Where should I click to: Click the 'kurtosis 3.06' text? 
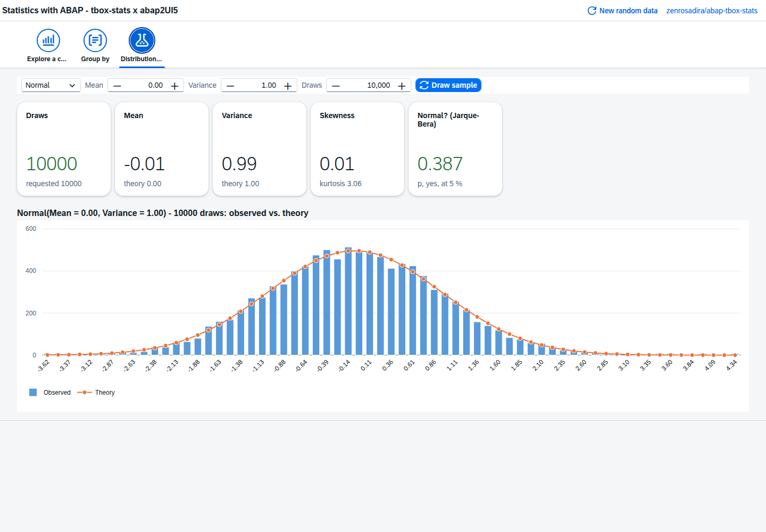point(340,184)
